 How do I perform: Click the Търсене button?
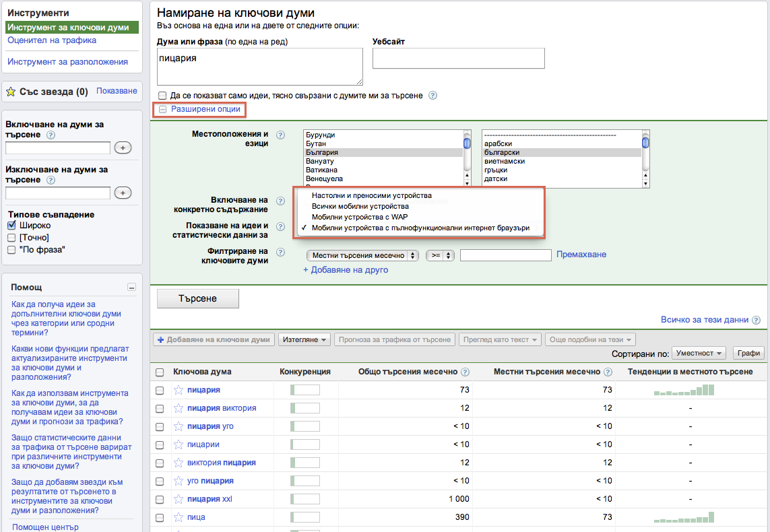(198, 298)
